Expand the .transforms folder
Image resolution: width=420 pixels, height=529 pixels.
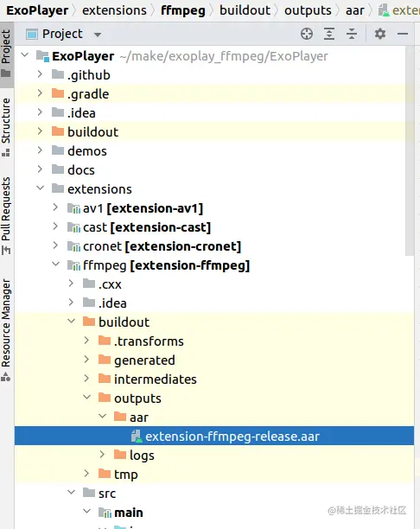(86, 340)
